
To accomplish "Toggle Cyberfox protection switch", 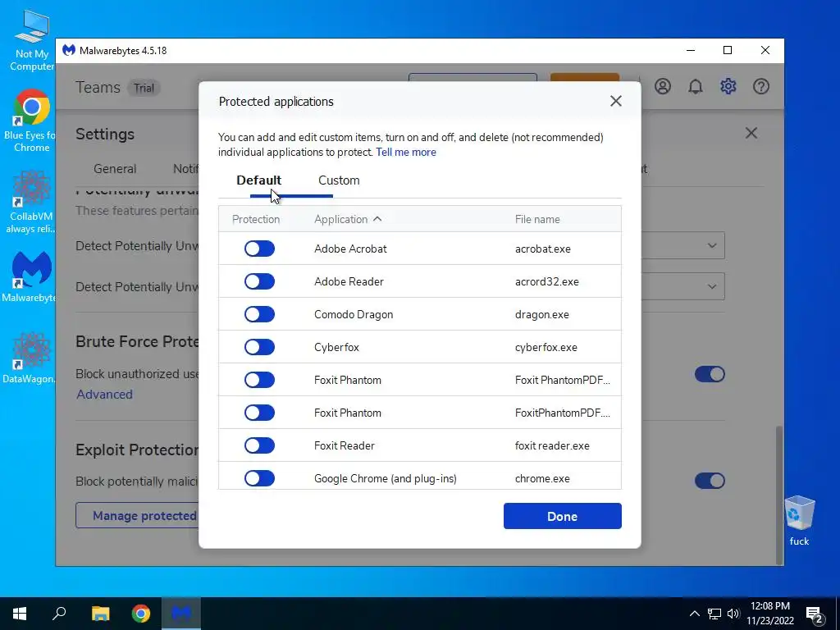I will 259,347.
